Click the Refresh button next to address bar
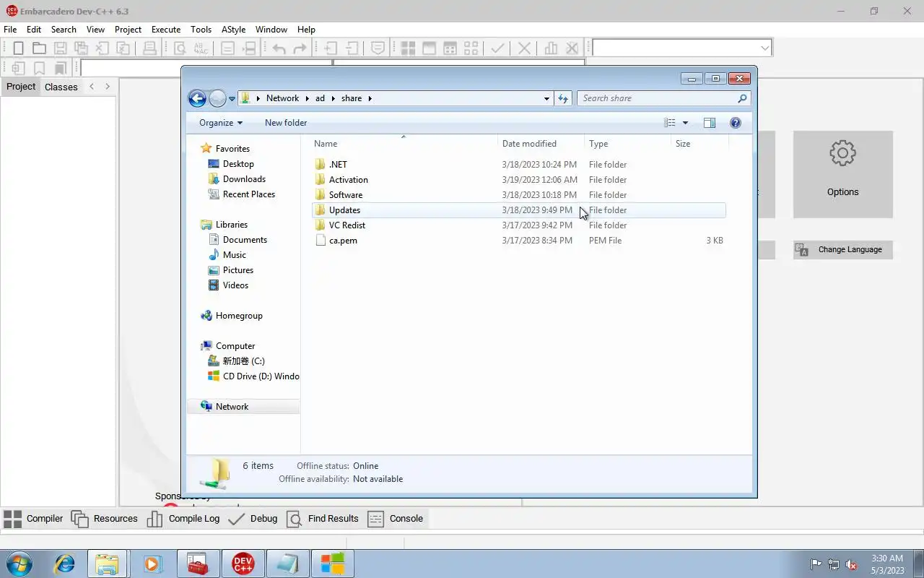 point(563,98)
